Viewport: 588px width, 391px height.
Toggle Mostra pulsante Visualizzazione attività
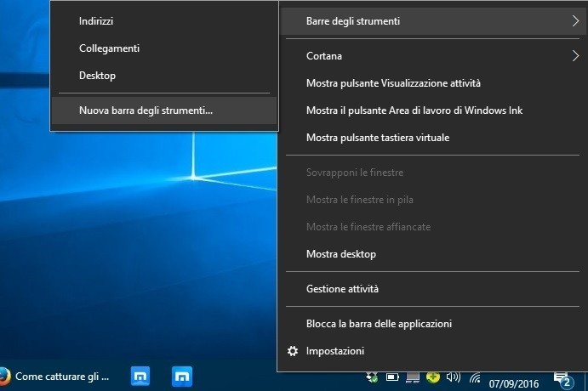point(393,83)
